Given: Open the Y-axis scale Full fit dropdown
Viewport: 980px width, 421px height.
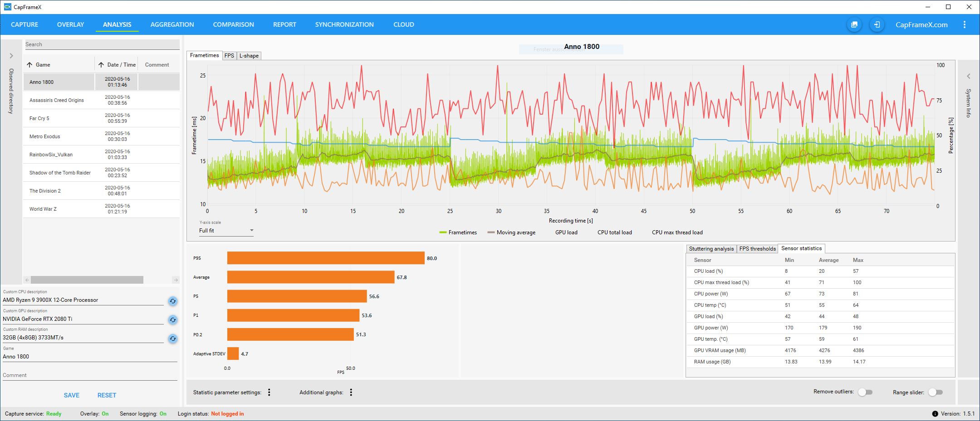Looking at the screenshot, I should point(226,231).
